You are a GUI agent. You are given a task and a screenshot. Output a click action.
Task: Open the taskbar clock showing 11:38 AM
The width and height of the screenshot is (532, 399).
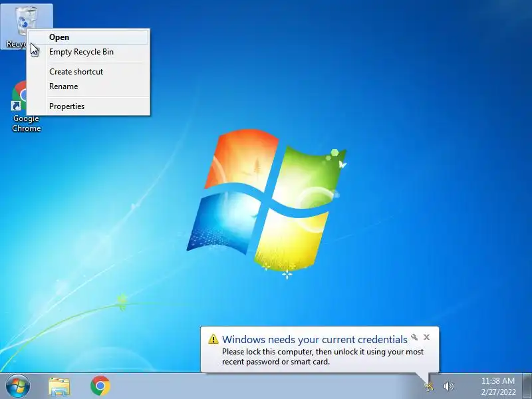pyautogui.click(x=498, y=386)
